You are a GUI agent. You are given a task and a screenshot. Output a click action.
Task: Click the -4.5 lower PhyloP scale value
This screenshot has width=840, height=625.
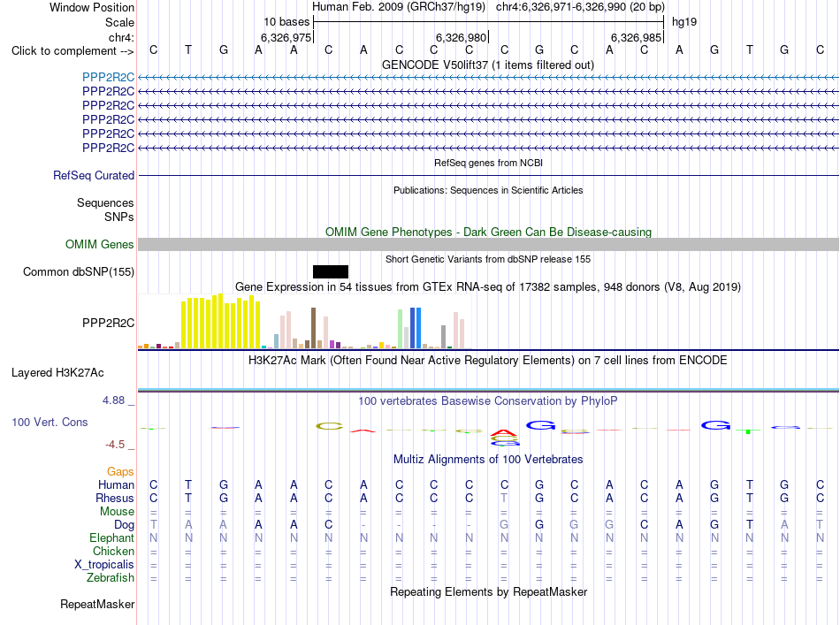click(115, 445)
